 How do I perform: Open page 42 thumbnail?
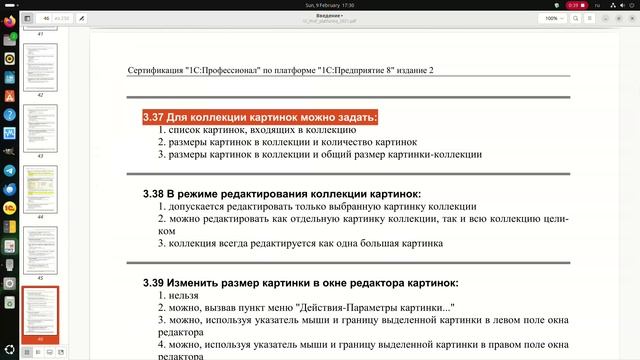[x=40, y=67]
